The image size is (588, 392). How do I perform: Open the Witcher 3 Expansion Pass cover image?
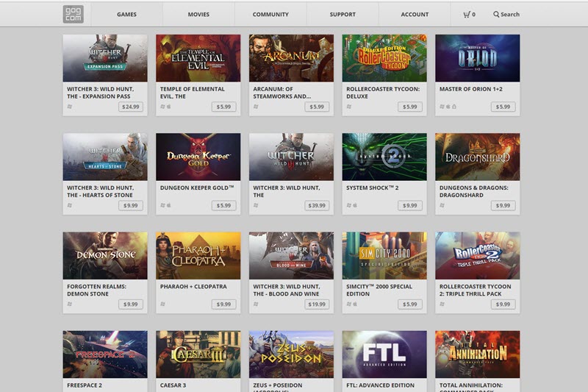tap(105, 58)
